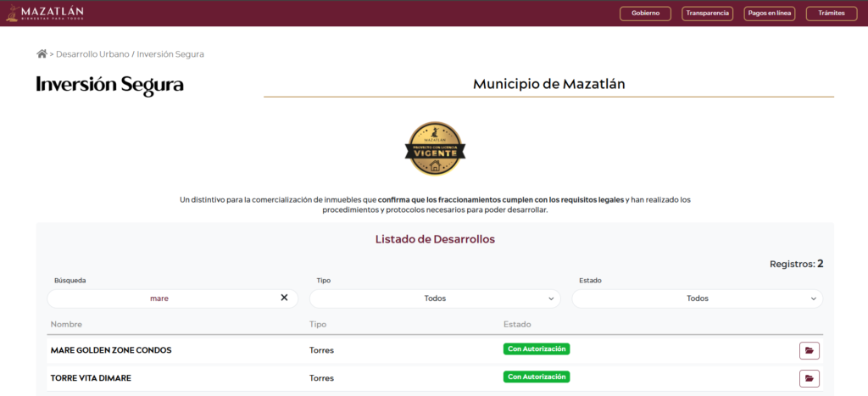Open folder for MARE GOLDEN ZONE CONDOS
The height and width of the screenshot is (396, 868).
coord(809,350)
